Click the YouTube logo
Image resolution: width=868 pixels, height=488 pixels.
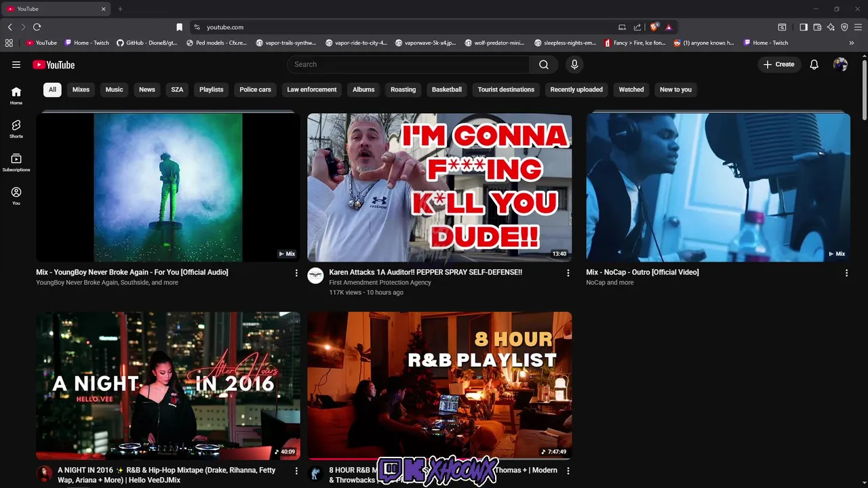pyautogui.click(x=54, y=64)
